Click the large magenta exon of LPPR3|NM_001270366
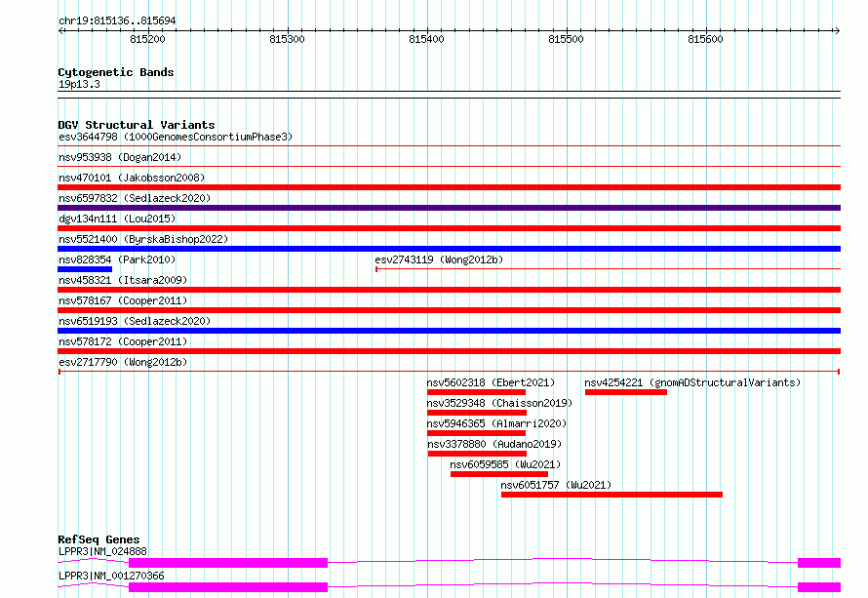 [x=228, y=587]
